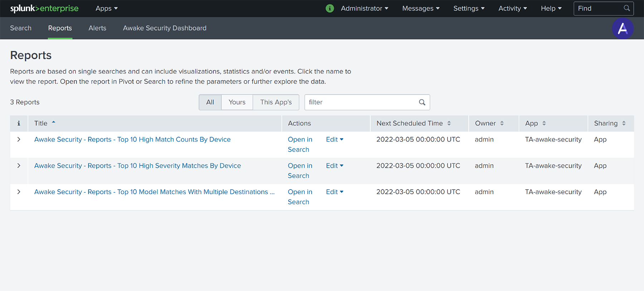Click admin owner in High Match Counts row
This screenshot has height=291, width=644.
484,139
